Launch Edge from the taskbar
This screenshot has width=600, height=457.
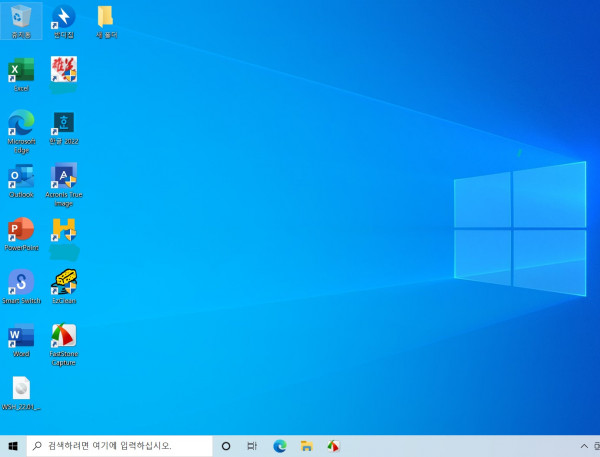tap(280, 446)
